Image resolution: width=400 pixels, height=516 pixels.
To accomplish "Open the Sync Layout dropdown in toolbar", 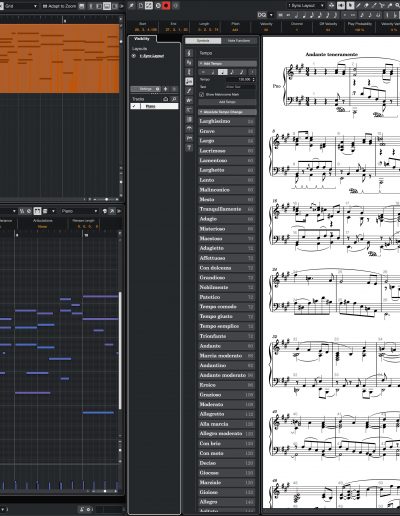I will coord(306,5).
